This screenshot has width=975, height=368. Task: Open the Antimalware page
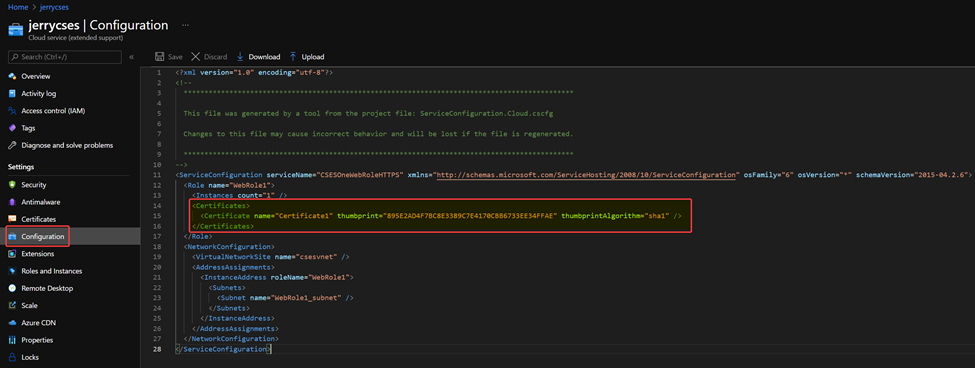[x=41, y=202]
